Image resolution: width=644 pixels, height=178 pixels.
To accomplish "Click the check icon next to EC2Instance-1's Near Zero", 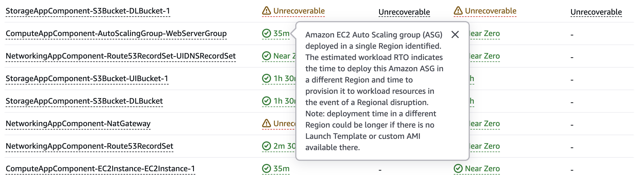I will pyautogui.click(x=459, y=168).
